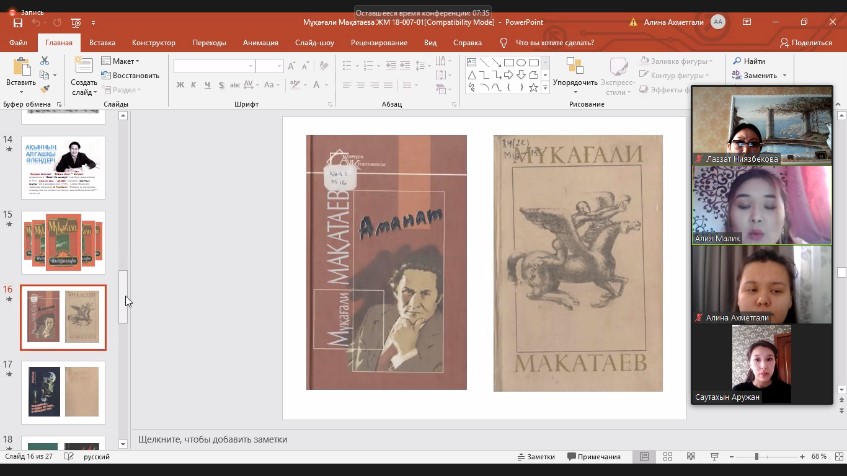Click the Save icon in quick access toolbar
The height and width of the screenshot is (476, 847).
click(17, 22)
